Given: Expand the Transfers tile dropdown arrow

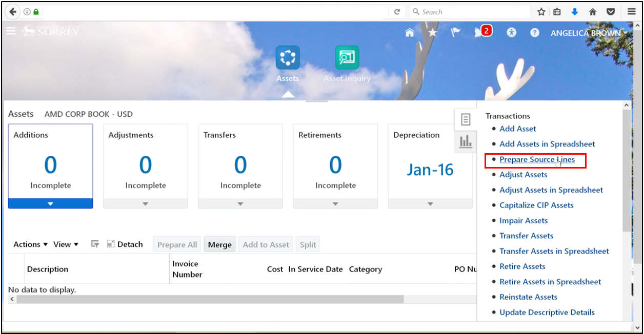Looking at the screenshot, I should tap(240, 203).
